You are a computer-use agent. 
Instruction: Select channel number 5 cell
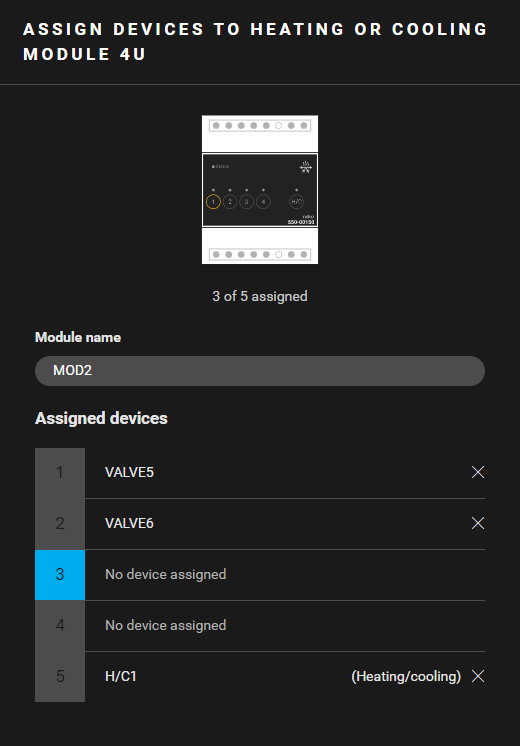60,676
